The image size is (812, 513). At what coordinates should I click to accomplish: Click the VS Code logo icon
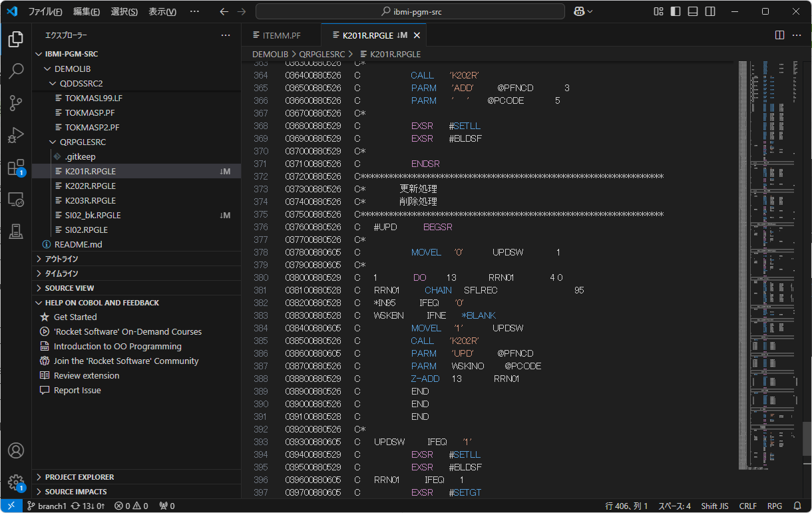[11, 11]
